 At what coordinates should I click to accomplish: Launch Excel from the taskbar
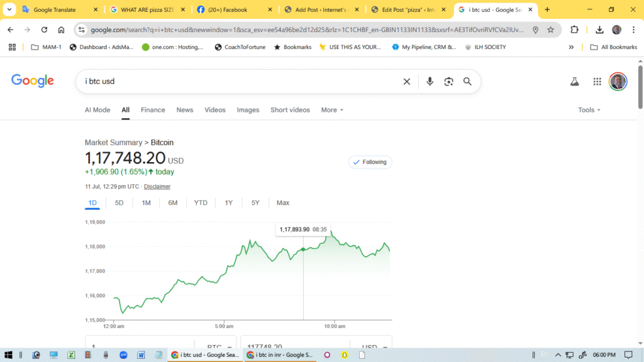pos(71,355)
